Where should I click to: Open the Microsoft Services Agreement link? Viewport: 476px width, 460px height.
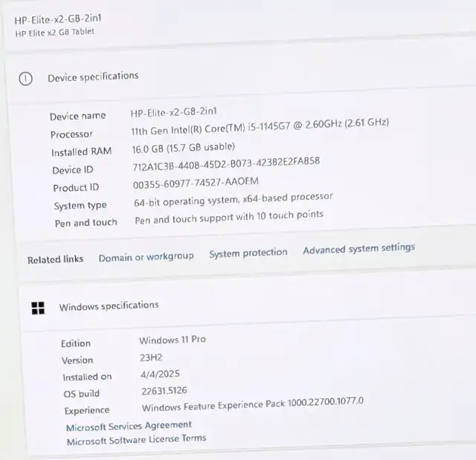[129, 426]
